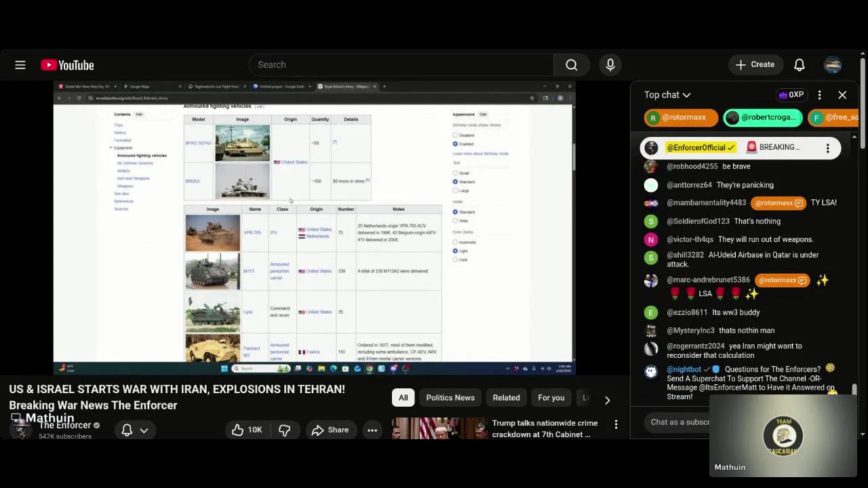Click browser back arrow in video
This screenshot has height=488, width=868.
click(60, 98)
